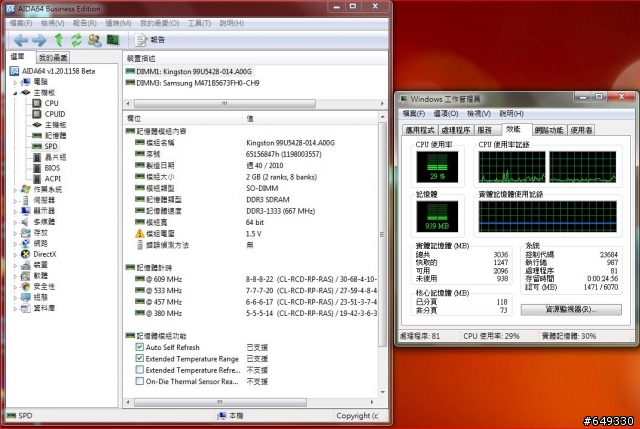Screen dimensions: 640x429
Task: Click the DIMM1 memory module icon
Action: [130, 71]
